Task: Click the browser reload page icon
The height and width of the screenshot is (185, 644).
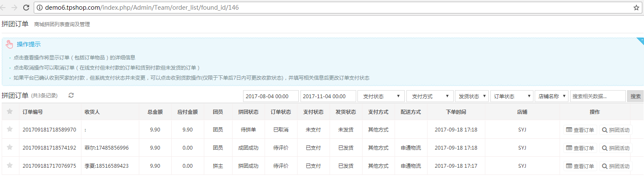Action: point(26,8)
